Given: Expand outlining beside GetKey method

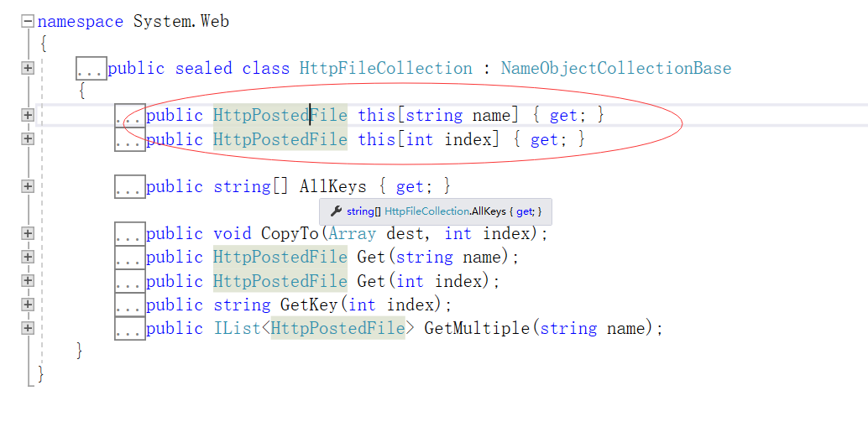Looking at the screenshot, I should tap(28, 305).
